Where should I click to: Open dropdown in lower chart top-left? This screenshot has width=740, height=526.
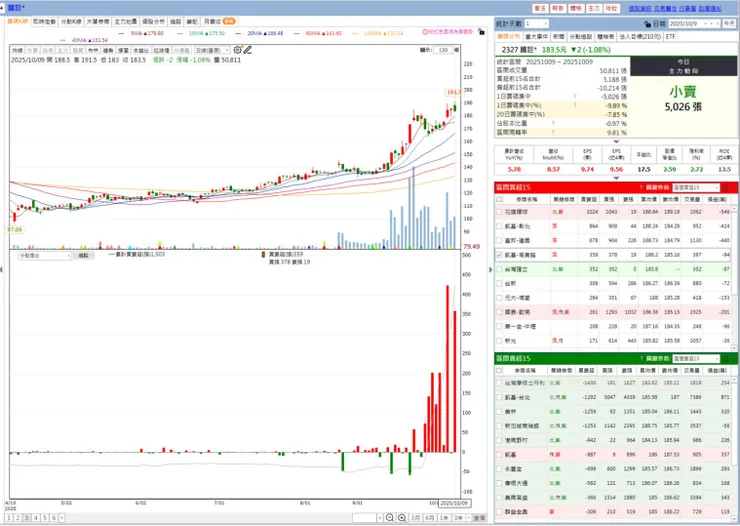pyautogui.click(x=45, y=256)
